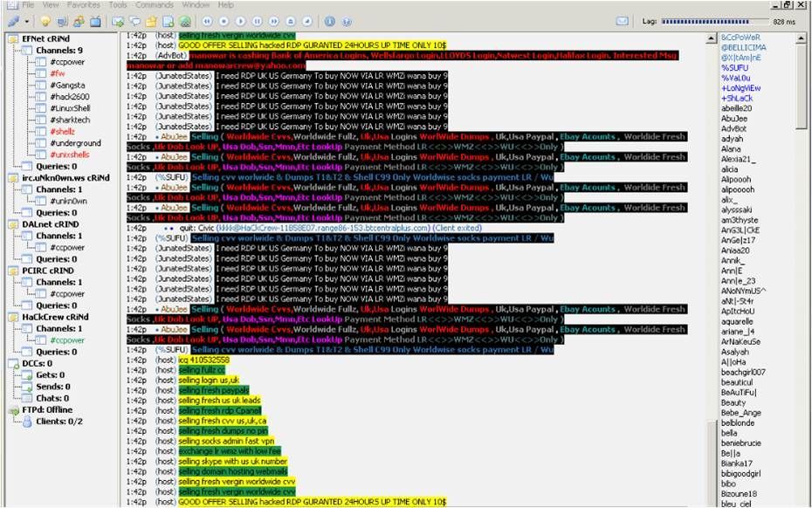
Task: Click the yellow folder toolbar icon
Action: 151,21
